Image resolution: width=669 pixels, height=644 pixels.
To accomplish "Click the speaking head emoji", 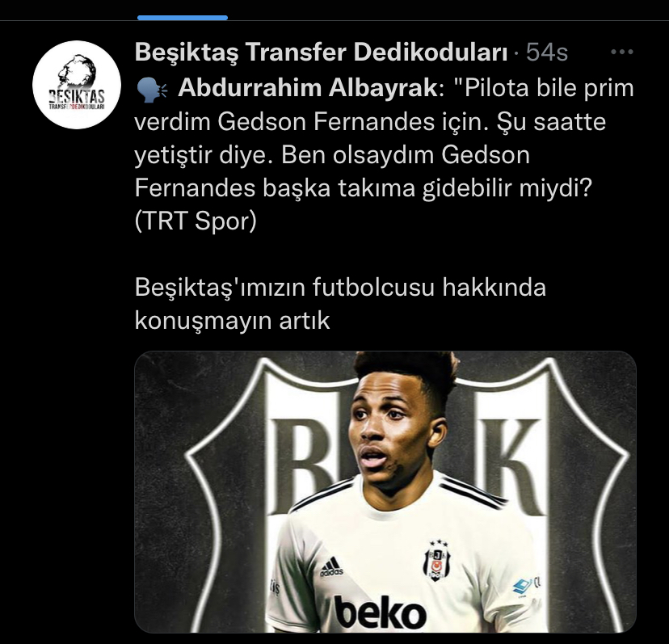I will (152, 90).
